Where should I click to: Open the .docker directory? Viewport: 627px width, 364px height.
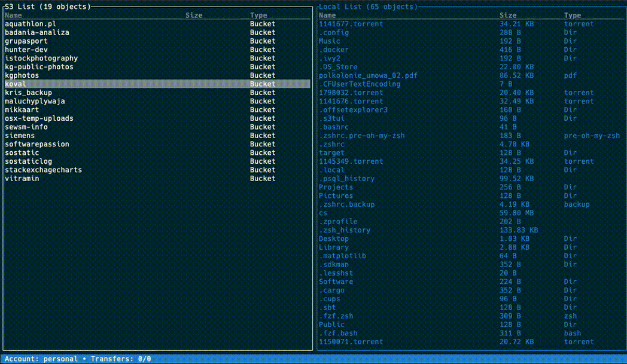click(x=333, y=50)
